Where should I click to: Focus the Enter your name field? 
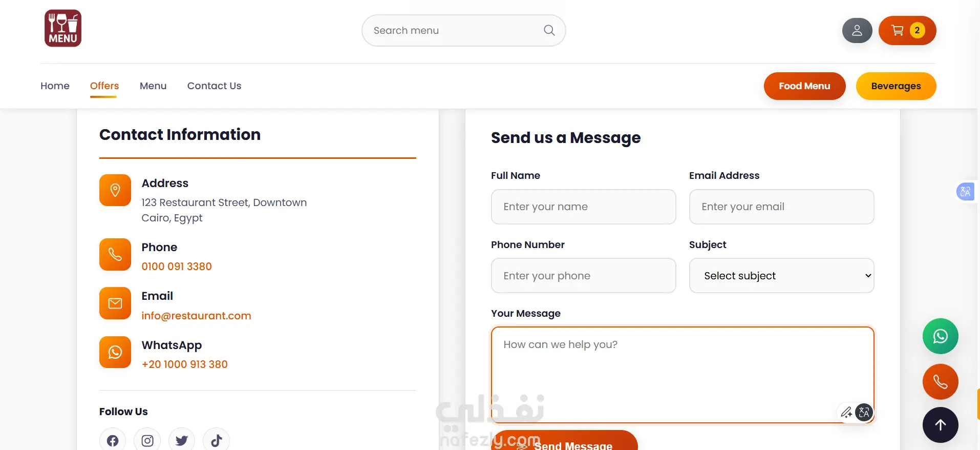tap(583, 207)
